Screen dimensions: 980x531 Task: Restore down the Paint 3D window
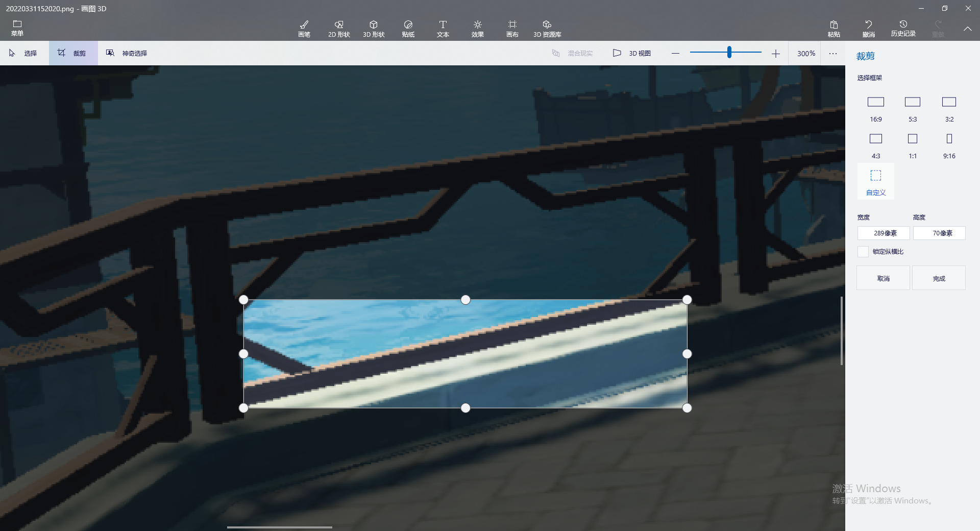coord(944,8)
